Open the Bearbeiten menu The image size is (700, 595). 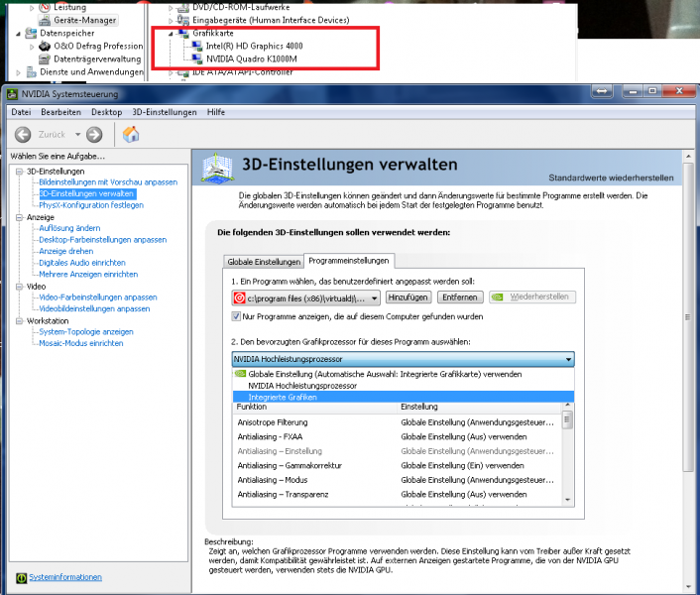[x=60, y=112]
